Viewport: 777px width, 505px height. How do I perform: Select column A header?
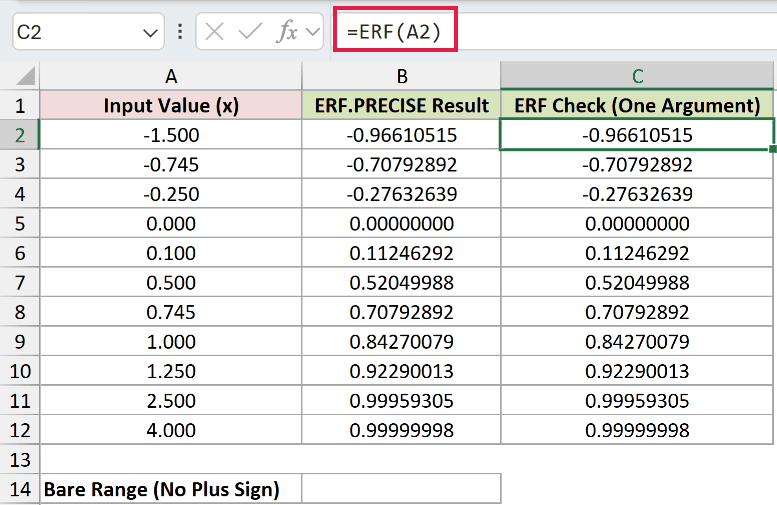point(170,76)
